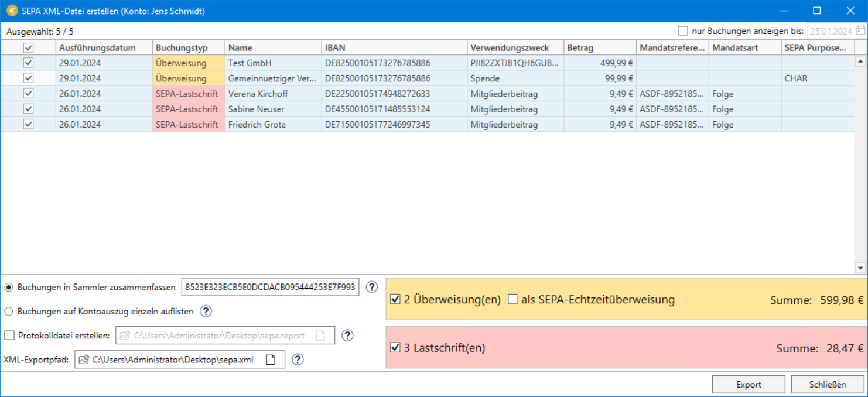Sort by the Ausführungsdatum column header

[103, 48]
